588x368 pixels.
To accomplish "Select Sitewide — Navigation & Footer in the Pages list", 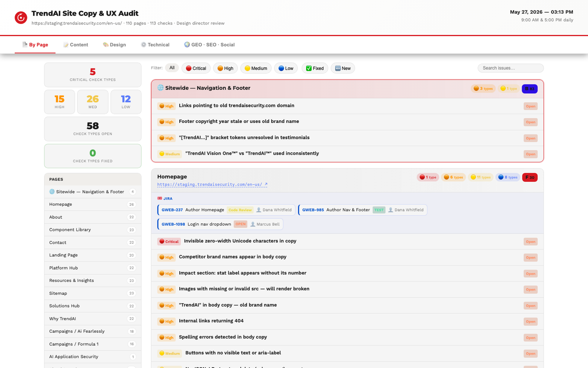I will click(92, 192).
